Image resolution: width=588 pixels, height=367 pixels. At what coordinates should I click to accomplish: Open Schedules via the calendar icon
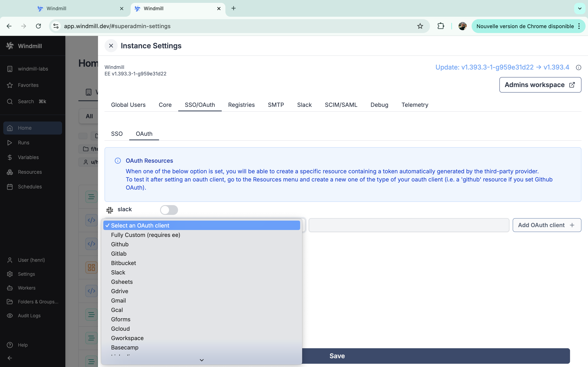9,186
